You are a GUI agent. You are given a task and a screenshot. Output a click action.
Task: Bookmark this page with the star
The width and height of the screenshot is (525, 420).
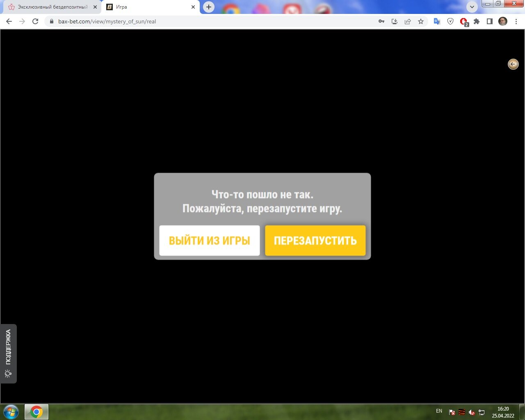[421, 21]
